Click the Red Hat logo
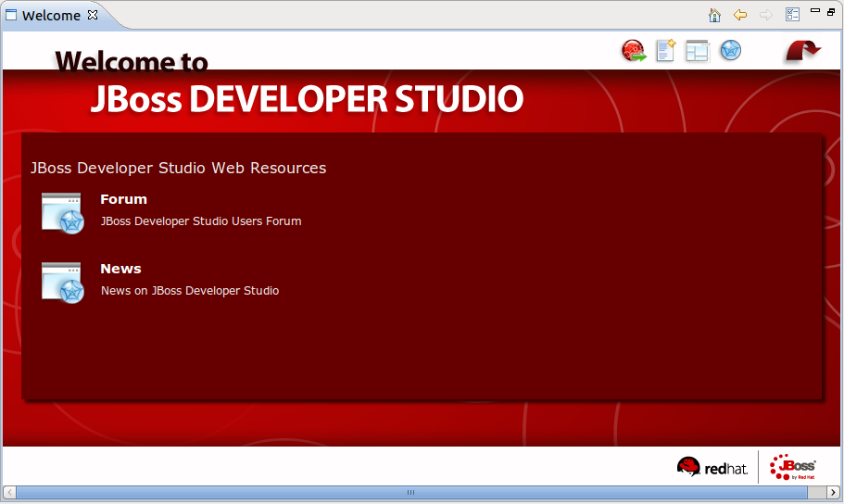 [712, 467]
